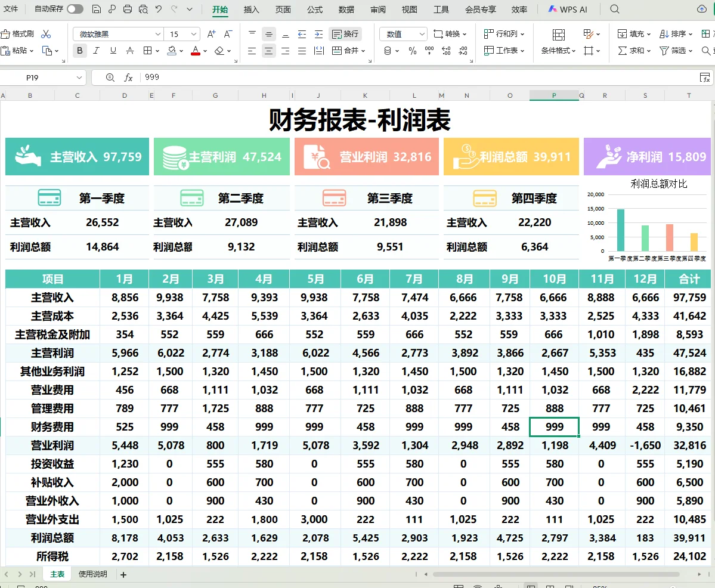Click the horizontal sheet scrollbar
Viewport: 715px width, 588px height.
pyautogui.click(x=556, y=574)
